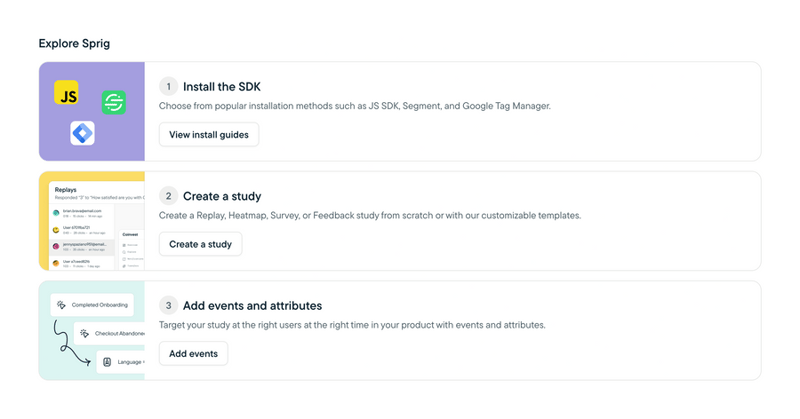Click the yellow JS SDK icon
This screenshot has width=800, height=419.
(x=67, y=93)
